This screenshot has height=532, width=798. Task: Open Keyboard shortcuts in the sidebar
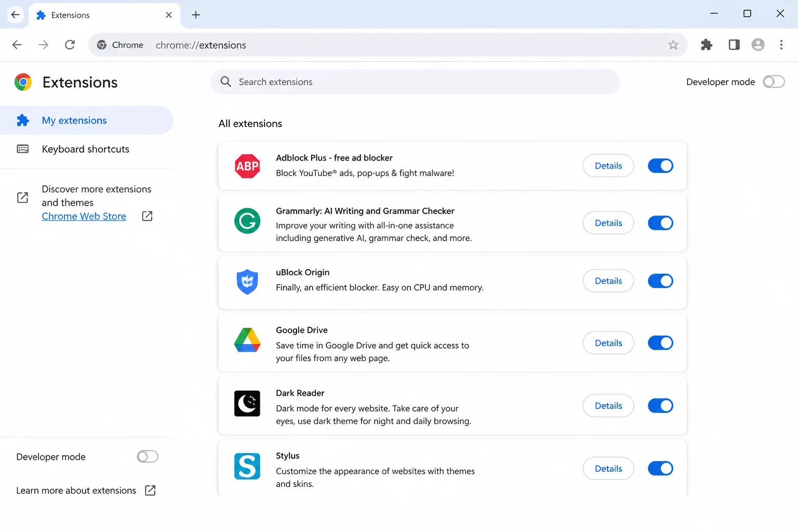[86, 149]
